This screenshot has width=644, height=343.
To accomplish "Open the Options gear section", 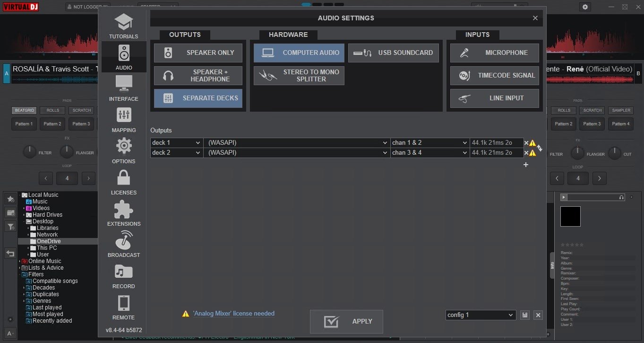I will [124, 151].
